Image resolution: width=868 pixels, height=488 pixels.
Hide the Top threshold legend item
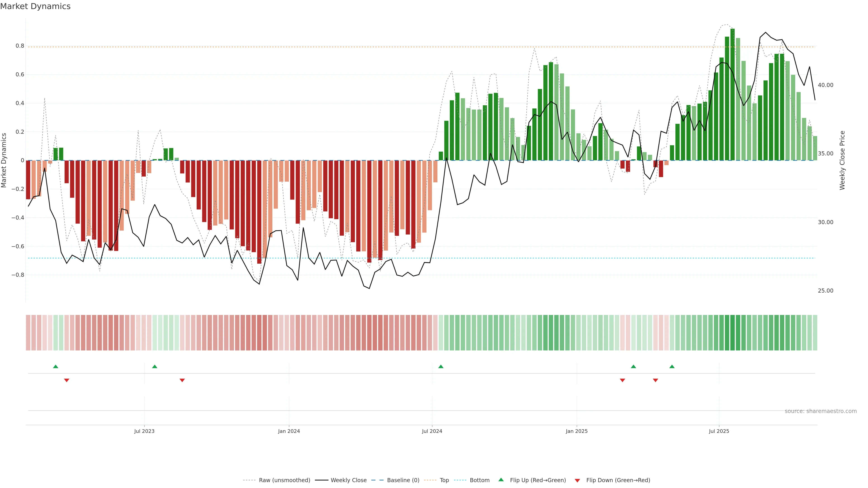(x=444, y=480)
